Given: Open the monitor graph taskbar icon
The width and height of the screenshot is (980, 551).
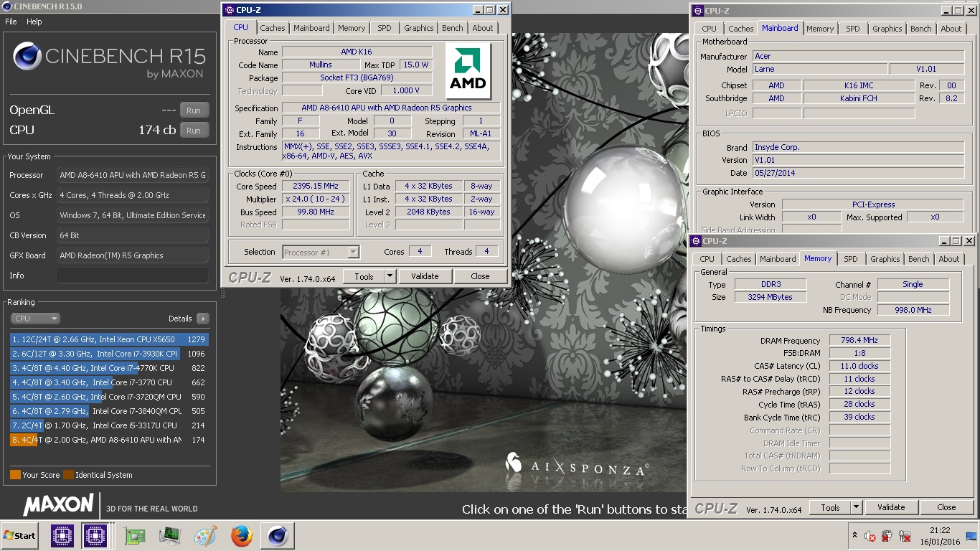Looking at the screenshot, I should click(x=170, y=536).
